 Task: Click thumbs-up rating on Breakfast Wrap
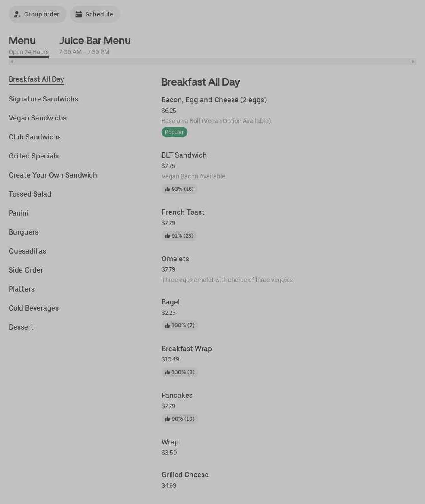pos(180,372)
